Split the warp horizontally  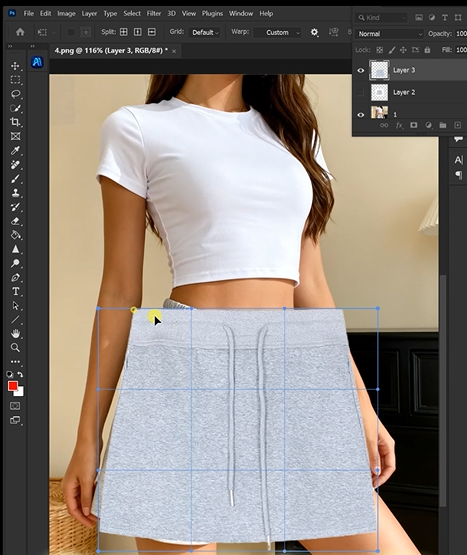[x=152, y=32]
